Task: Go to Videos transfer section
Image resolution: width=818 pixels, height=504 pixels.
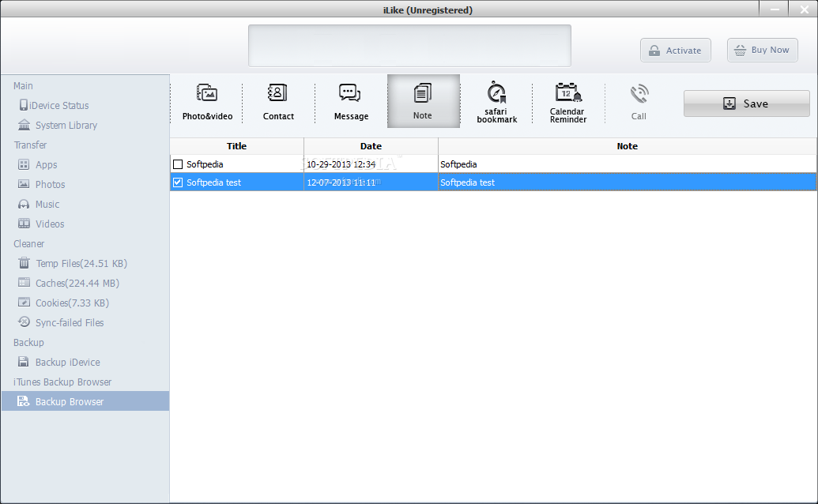Action: pyautogui.click(x=41, y=224)
